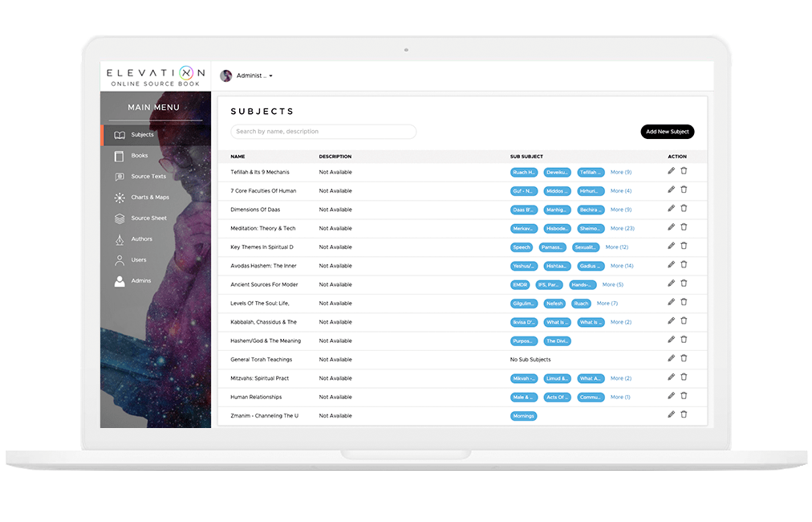Expand More (4) sub subjects
The width and height of the screenshot is (812, 522).
[x=621, y=191]
